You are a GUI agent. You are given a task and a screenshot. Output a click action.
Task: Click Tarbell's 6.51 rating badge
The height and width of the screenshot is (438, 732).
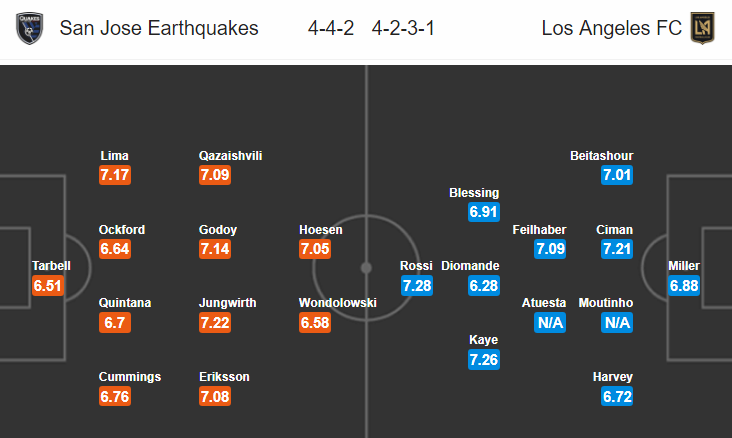click(x=48, y=285)
